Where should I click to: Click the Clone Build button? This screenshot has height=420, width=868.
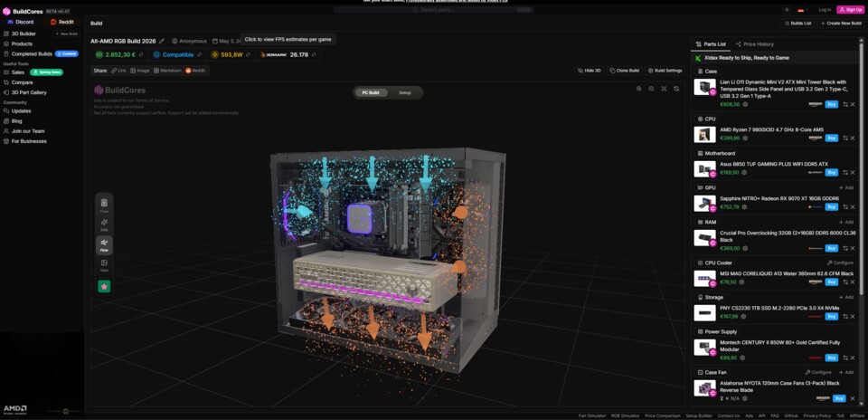625,71
